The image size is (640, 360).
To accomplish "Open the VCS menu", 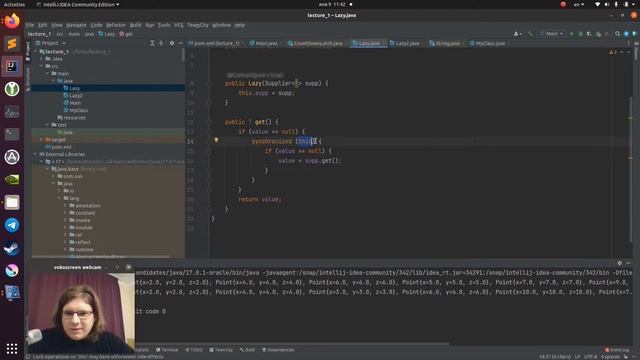I will [x=179, y=25].
